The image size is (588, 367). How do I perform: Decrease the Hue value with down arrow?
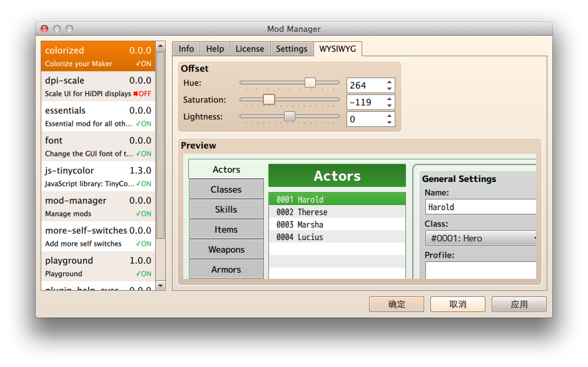click(x=390, y=89)
